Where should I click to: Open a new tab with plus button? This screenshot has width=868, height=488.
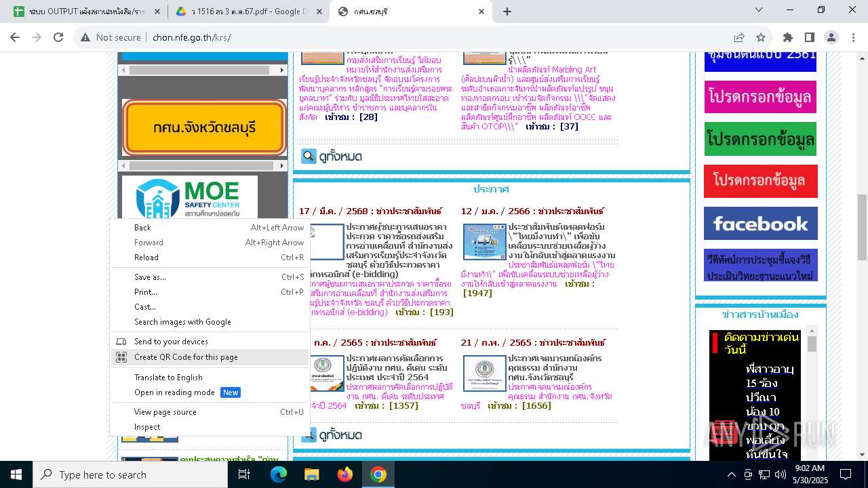[x=507, y=12]
